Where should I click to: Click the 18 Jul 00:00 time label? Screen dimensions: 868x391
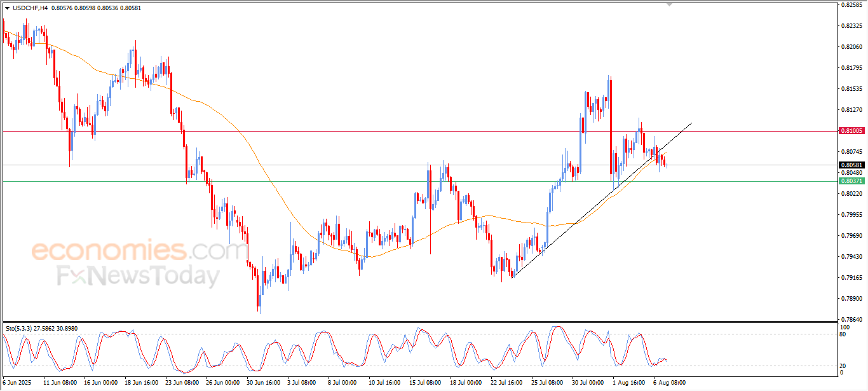tap(465, 383)
